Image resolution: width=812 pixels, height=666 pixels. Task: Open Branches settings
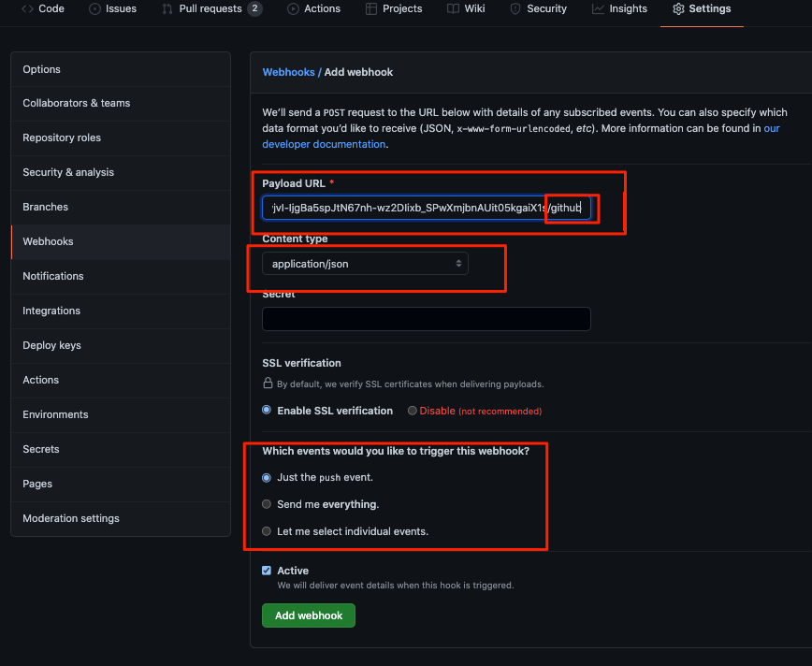coord(121,207)
